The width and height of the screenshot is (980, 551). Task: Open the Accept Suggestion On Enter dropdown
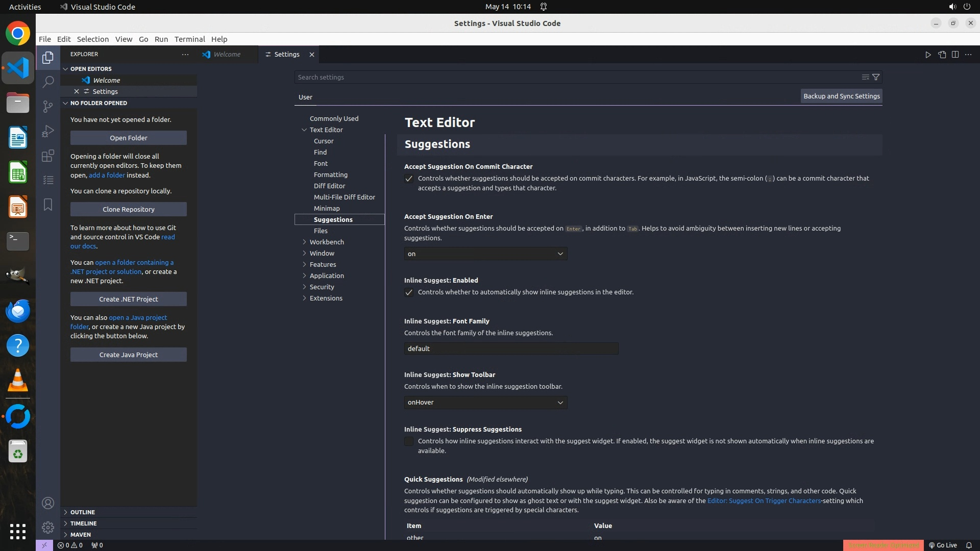[x=485, y=254]
